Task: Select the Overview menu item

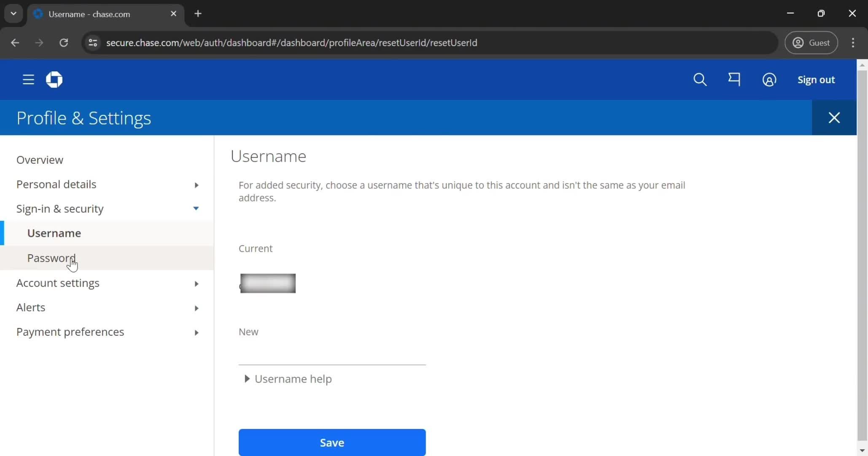Action: 40,159
